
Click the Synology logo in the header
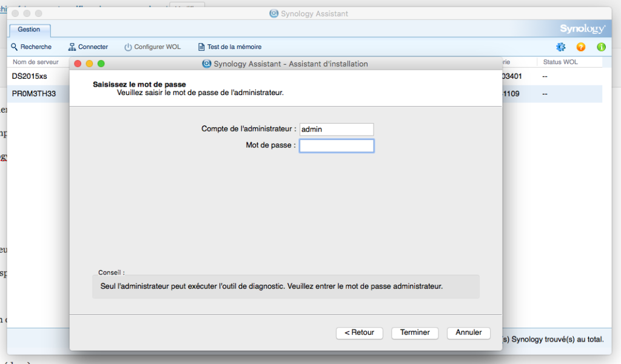(x=582, y=29)
